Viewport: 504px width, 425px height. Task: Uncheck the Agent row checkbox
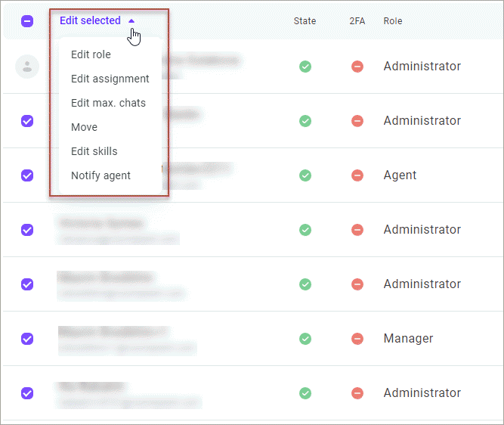tap(27, 175)
